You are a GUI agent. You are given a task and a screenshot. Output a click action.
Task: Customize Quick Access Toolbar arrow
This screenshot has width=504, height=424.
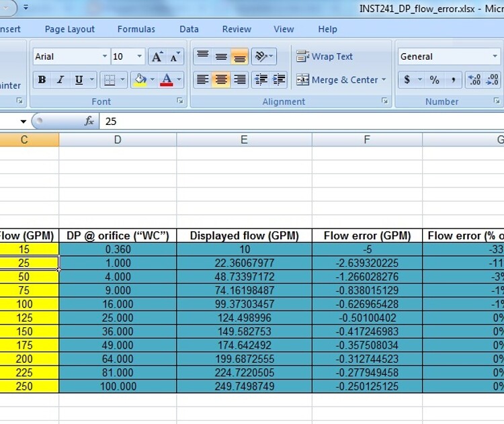[26, 7]
